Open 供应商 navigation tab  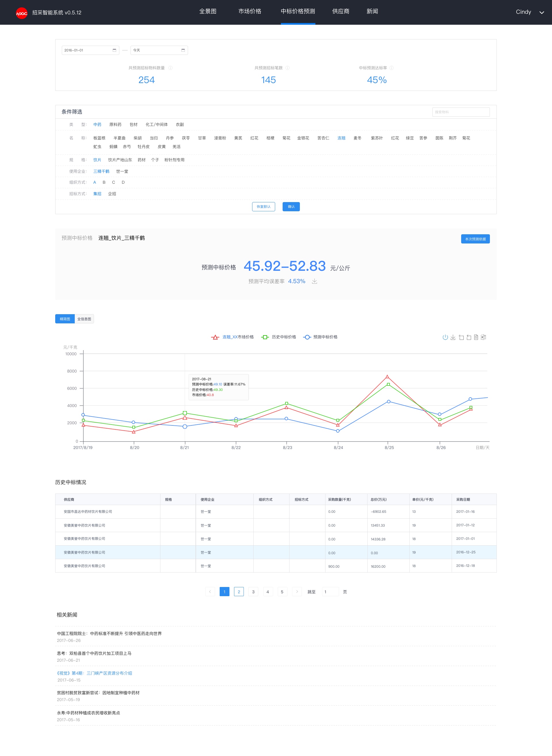click(340, 11)
